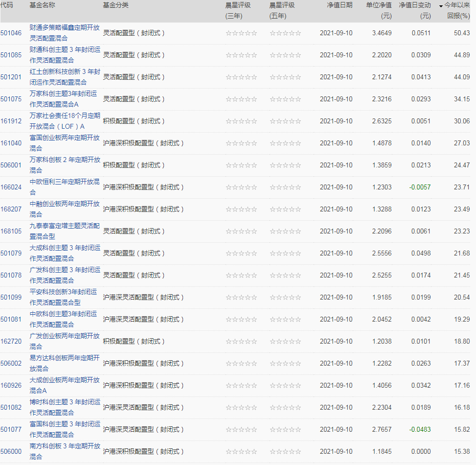Image resolution: width=476 pixels, height=465 pixels.
Task: Open fund 大成创业板两年定期开放混合A
Action: (65, 385)
